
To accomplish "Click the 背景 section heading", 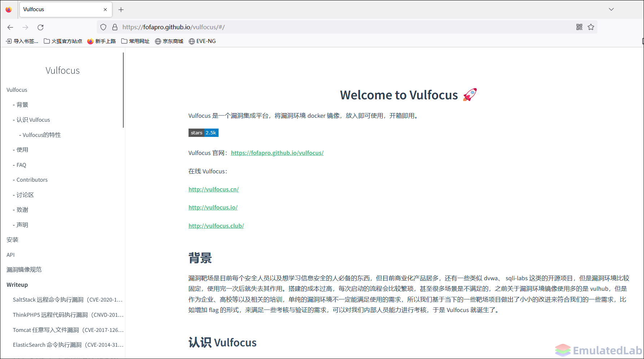I will pos(200,258).
